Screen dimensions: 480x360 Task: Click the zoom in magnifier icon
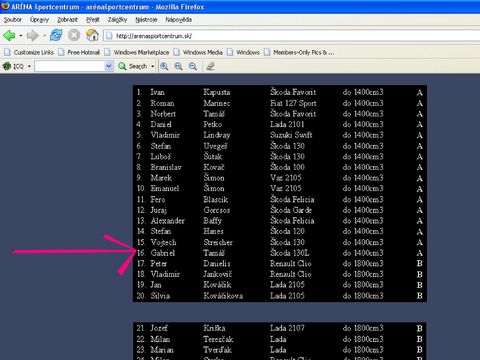tap(164, 66)
